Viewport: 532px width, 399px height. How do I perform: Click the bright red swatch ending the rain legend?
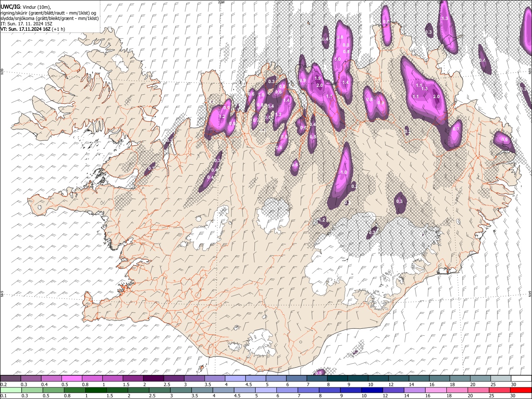point(521,390)
